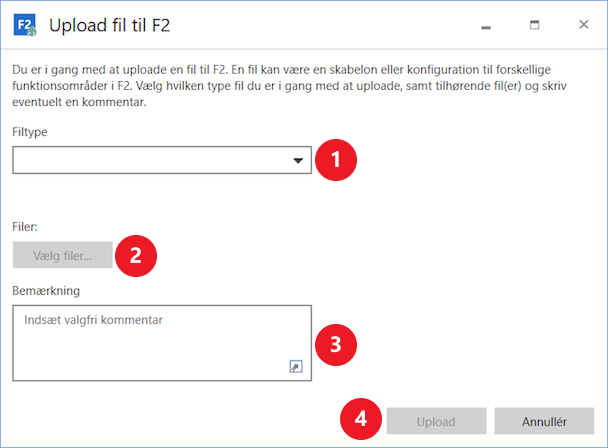Expand the comment box using corner icon
This screenshot has width=608, height=448.
pos(295,367)
